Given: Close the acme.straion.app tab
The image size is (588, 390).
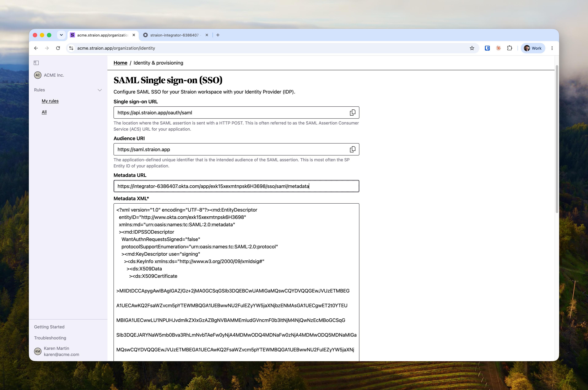Looking at the screenshot, I should coord(134,35).
